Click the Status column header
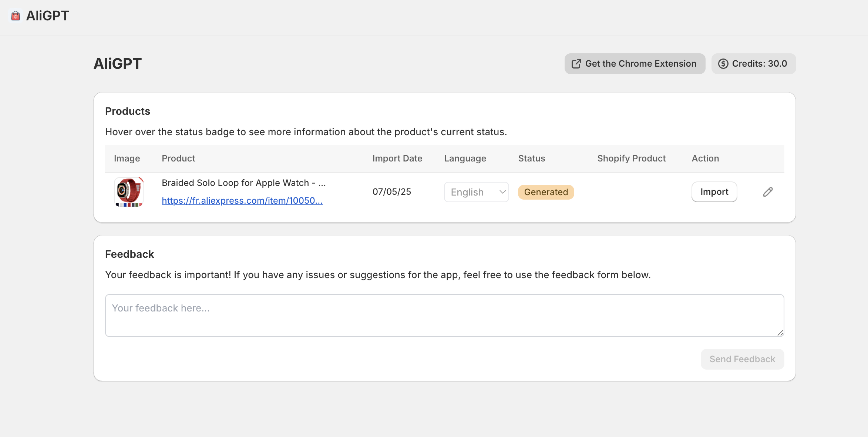This screenshot has height=437, width=868. [531, 159]
